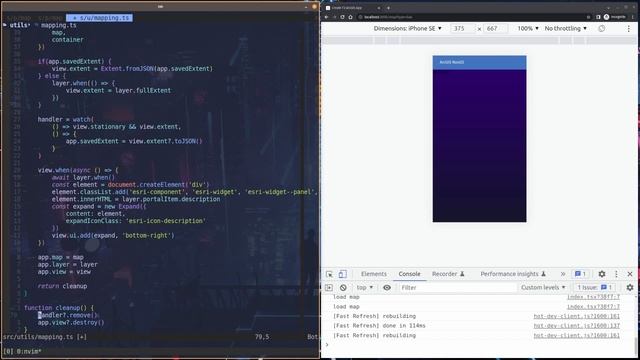Close the Create Next App browser tab

tap(379, 8)
